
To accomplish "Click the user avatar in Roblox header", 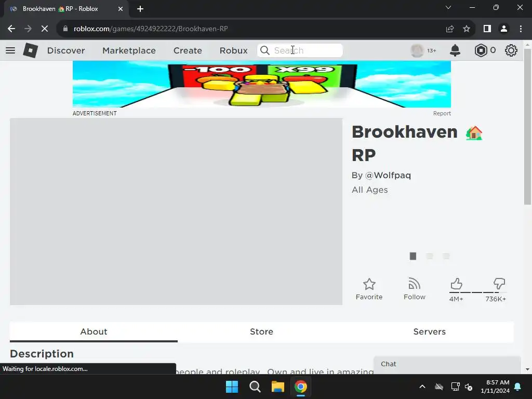I will point(417,50).
